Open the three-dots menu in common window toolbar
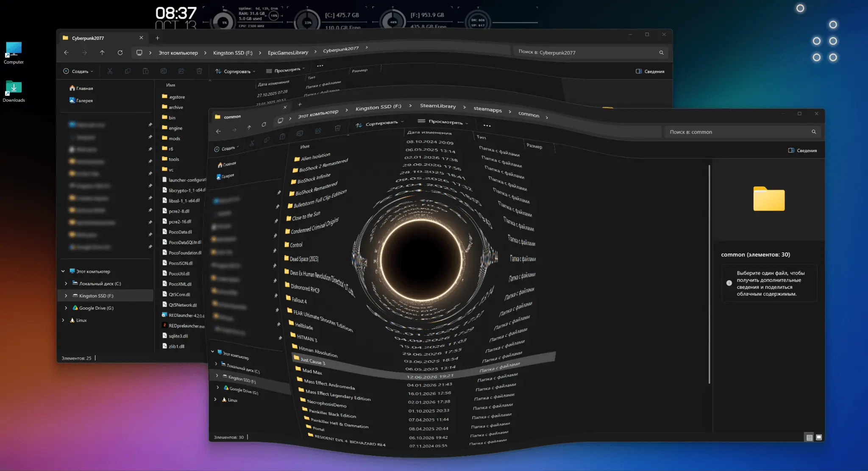 click(487, 125)
